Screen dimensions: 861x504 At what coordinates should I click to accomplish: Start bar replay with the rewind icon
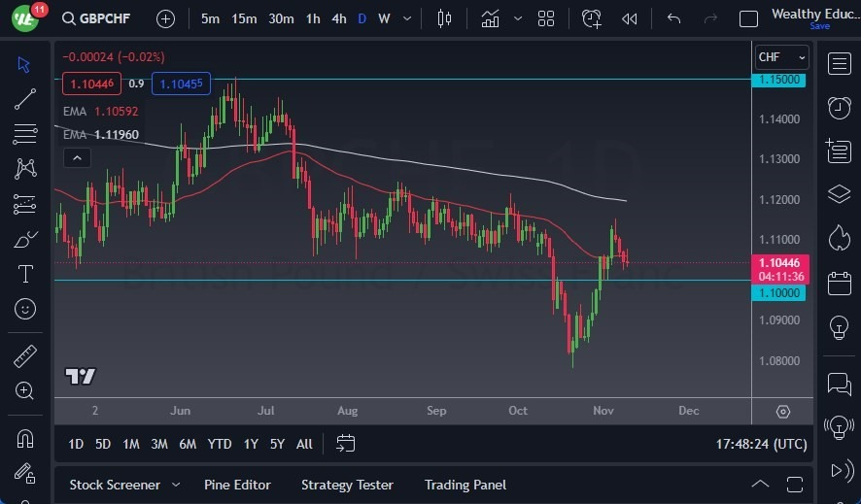630,19
